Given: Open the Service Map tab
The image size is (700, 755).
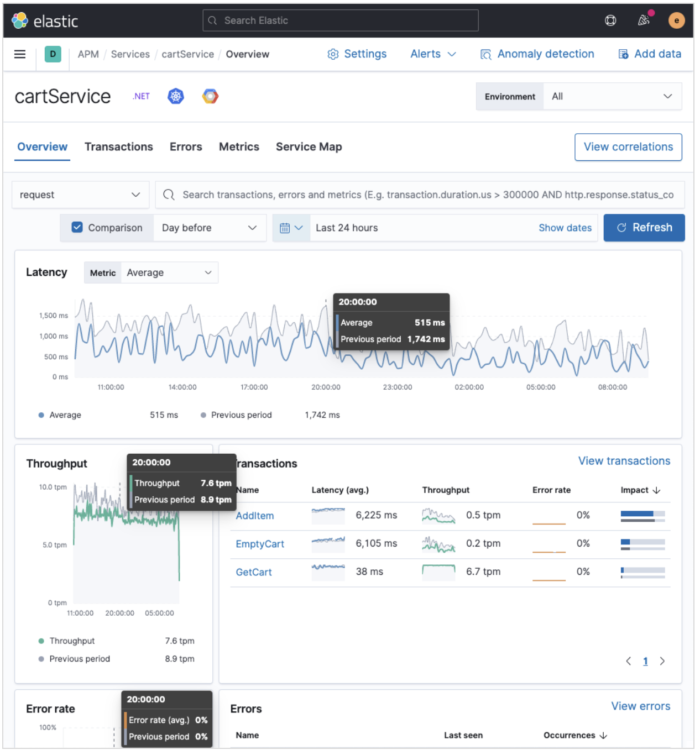Looking at the screenshot, I should 309,147.
